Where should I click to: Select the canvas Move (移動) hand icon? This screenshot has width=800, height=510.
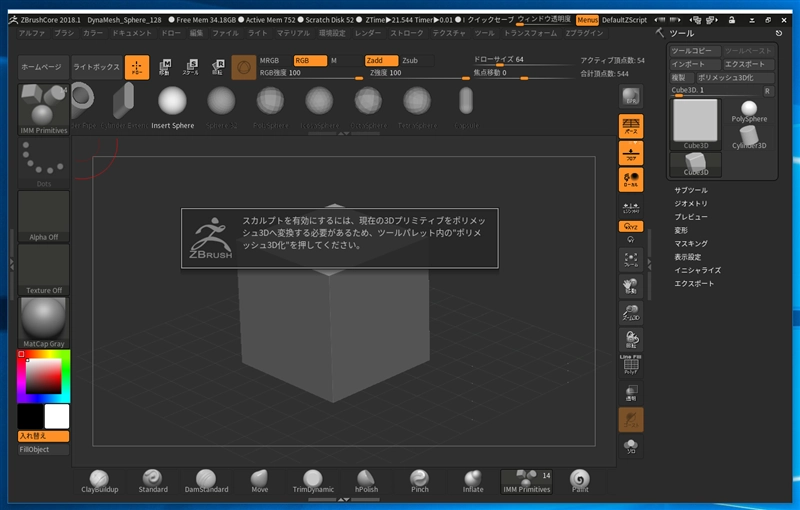631,286
